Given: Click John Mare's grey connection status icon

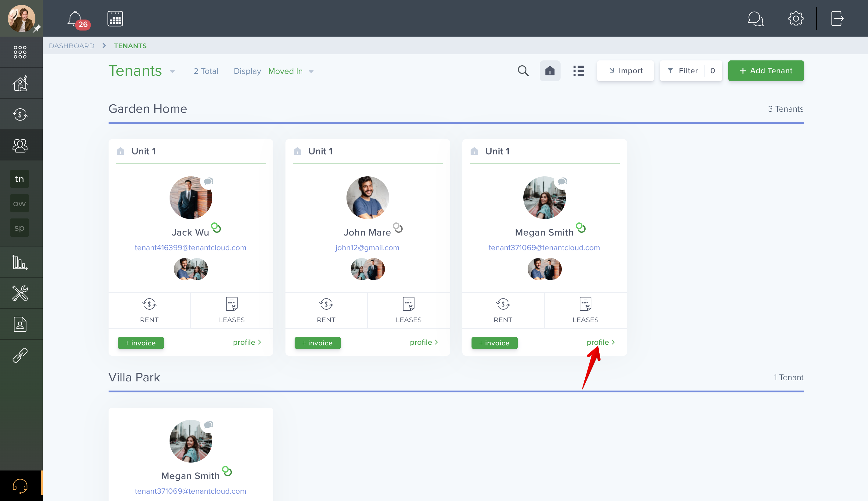Looking at the screenshot, I should point(398,228).
